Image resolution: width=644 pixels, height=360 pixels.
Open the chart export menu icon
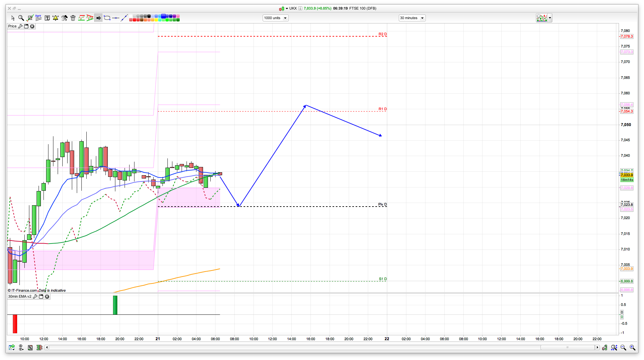[x=12, y=347]
